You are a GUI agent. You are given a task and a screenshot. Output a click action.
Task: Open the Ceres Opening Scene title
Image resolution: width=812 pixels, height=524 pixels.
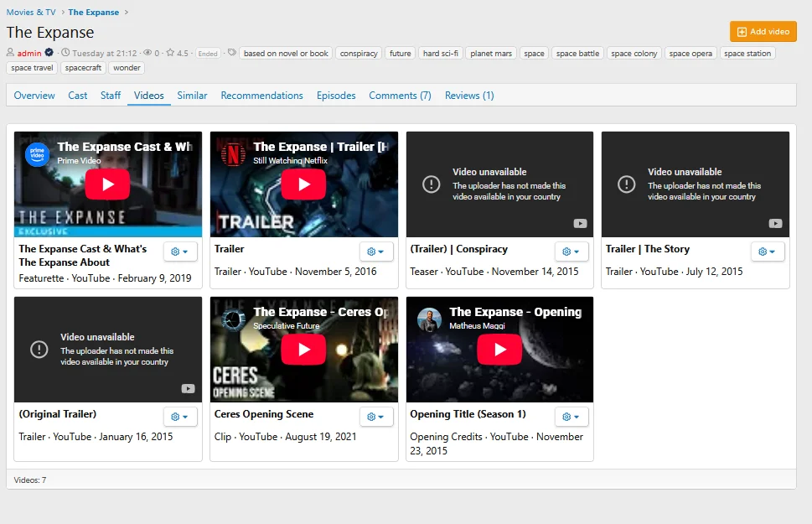click(x=264, y=414)
